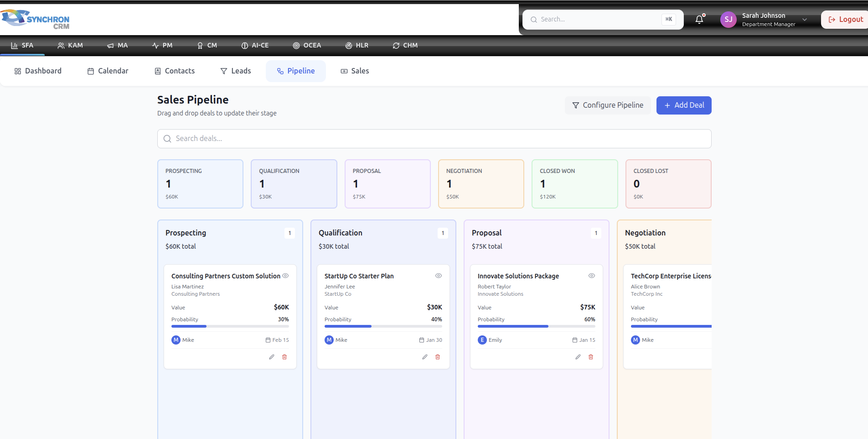Click the Consulting Partners probability progress bar
The height and width of the screenshot is (439, 868).
click(x=230, y=326)
